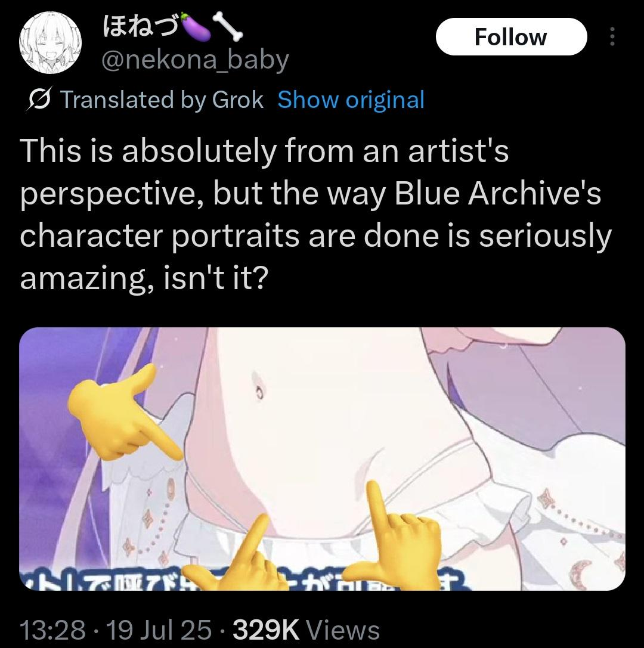The image size is (644, 648).
Task: Click the eggplant emoji beside the name
Action: point(194,26)
